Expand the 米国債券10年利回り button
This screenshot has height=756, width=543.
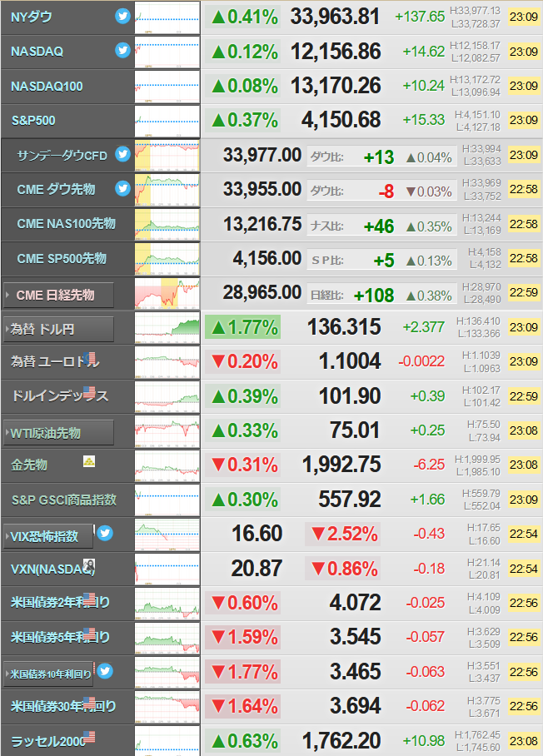(48, 674)
